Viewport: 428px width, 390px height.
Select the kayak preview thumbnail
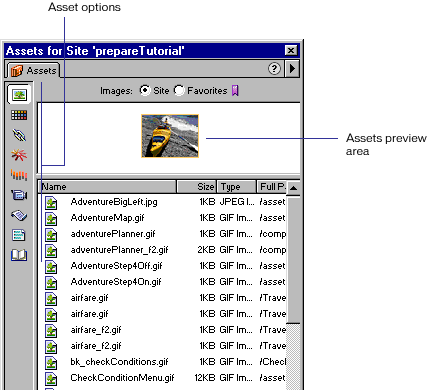[x=170, y=136]
